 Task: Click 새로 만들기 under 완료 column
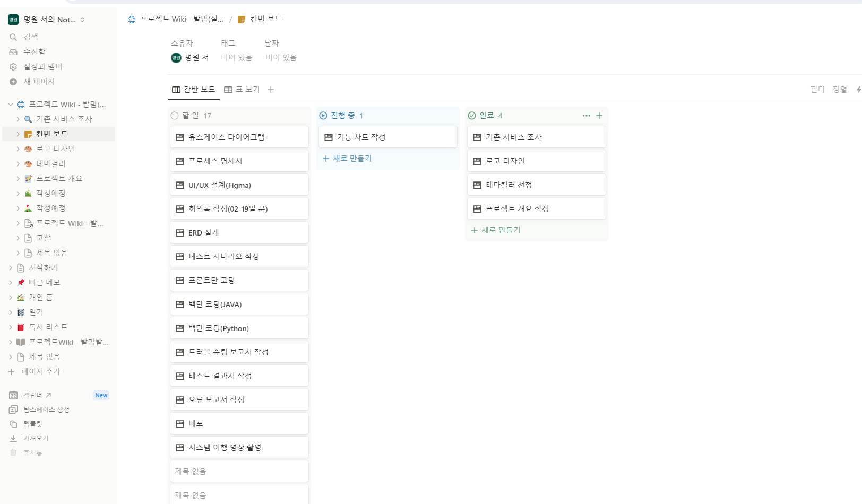tap(496, 230)
